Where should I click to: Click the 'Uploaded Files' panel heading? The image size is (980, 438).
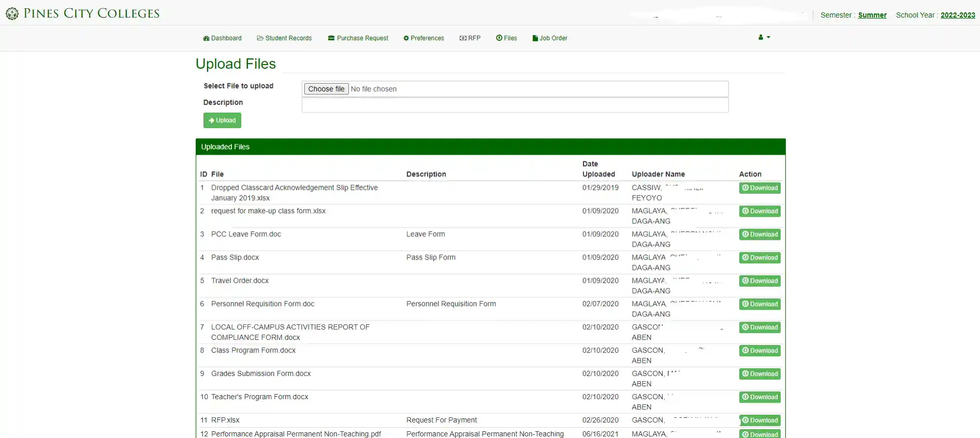coord(225,147)
